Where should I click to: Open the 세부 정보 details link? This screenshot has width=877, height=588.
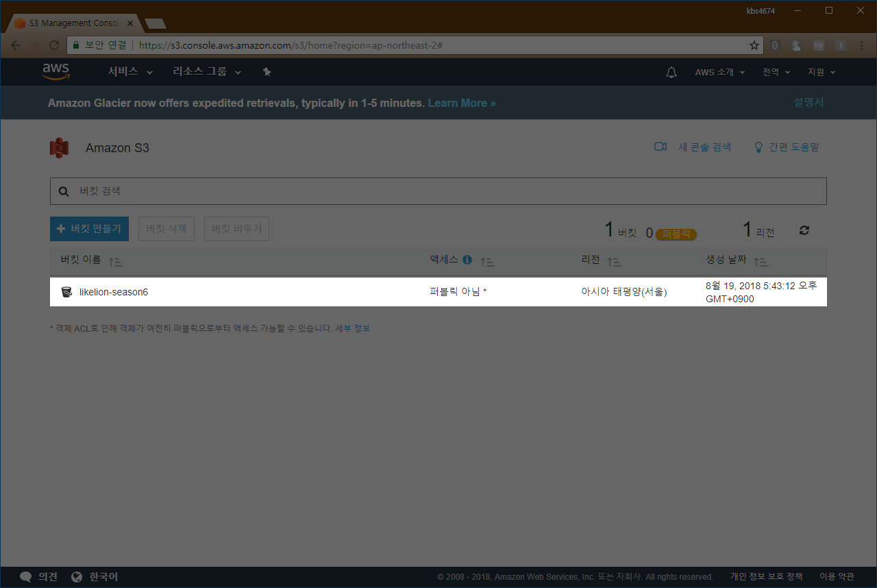(352, 329)
